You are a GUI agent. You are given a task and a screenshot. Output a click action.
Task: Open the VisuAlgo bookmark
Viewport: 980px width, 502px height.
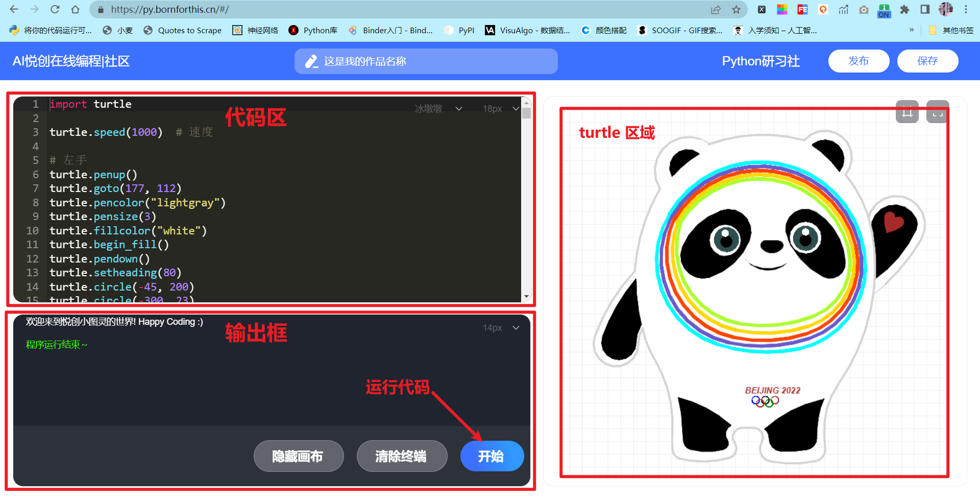coord(528,30)
